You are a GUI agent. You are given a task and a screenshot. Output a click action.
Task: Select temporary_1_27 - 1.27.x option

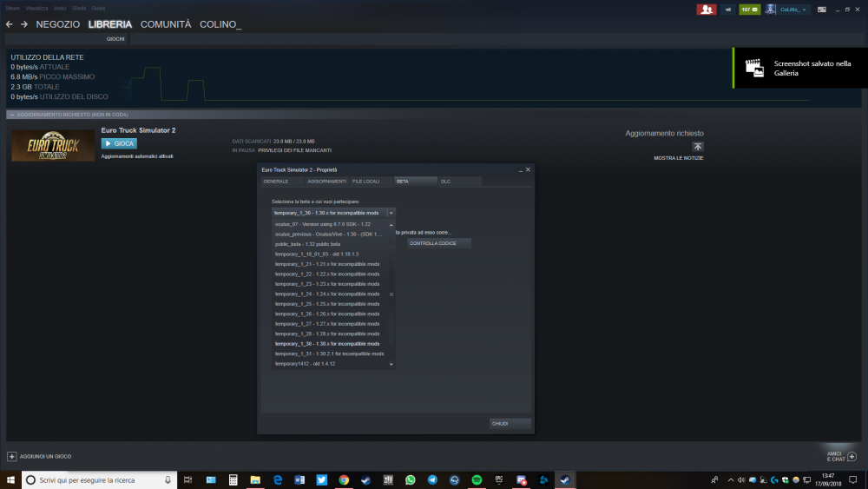pos(330,324)
